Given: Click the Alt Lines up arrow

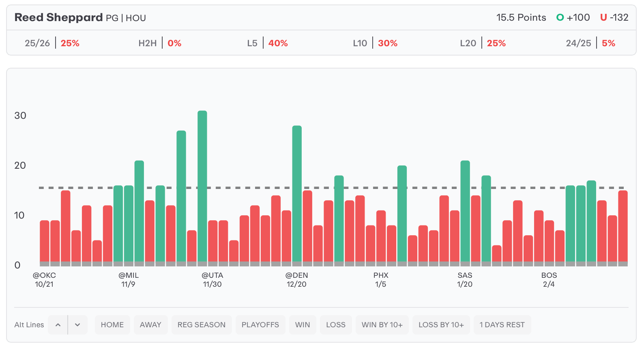Looking at the screenshot, I should click(x=58, y=325).
